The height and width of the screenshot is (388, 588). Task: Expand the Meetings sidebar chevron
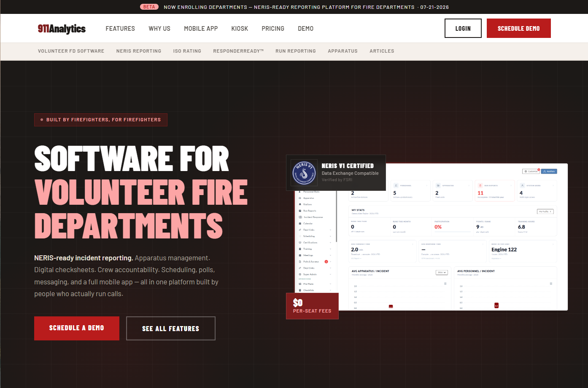pos(330,255)
